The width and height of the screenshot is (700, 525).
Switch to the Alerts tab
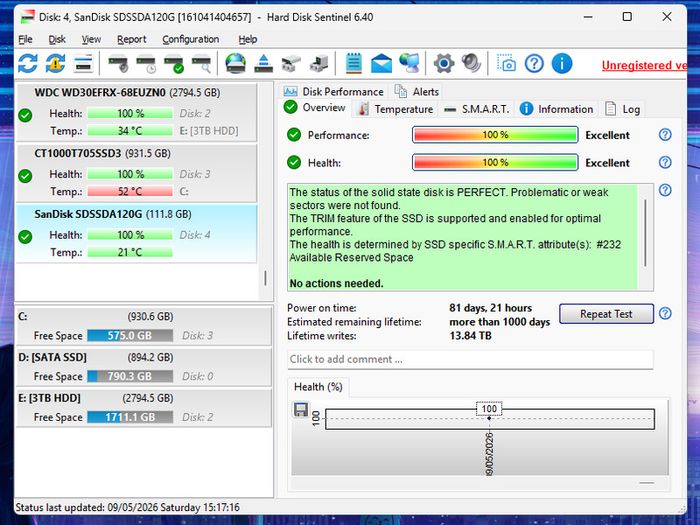417,92
